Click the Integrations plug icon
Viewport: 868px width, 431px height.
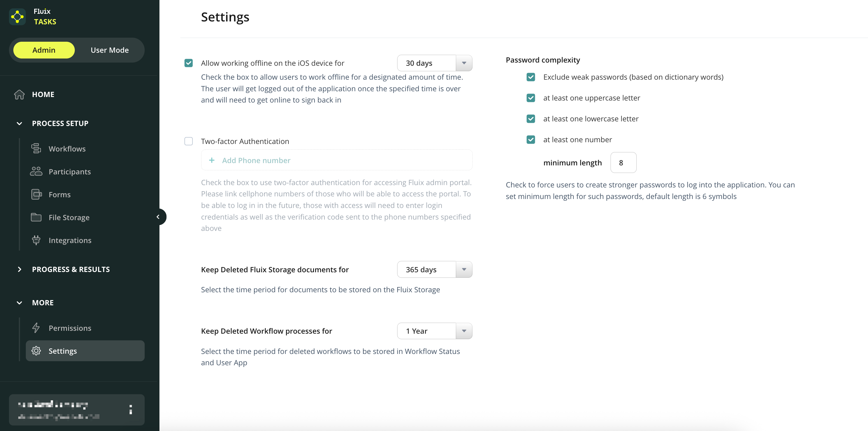[36, 240]
